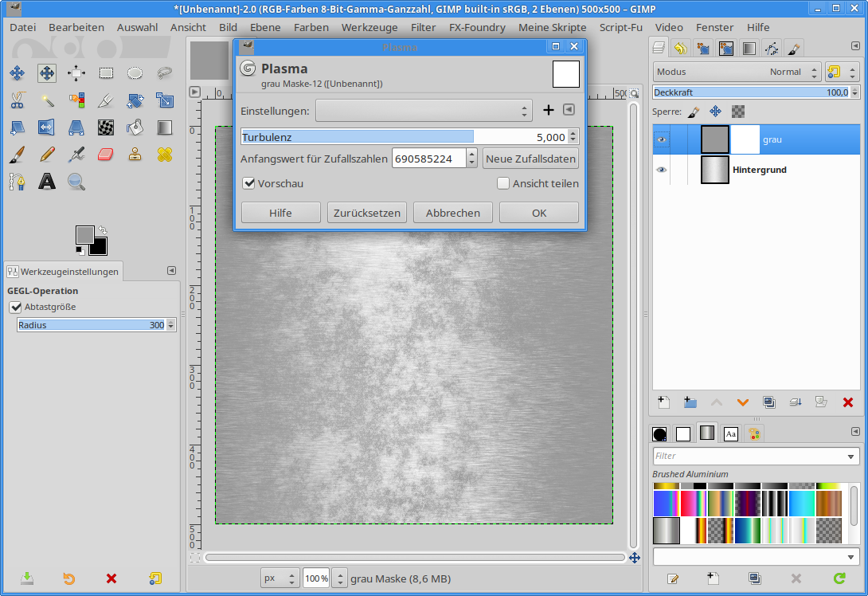Click the random seed stepper arrows

coord(471,159)
